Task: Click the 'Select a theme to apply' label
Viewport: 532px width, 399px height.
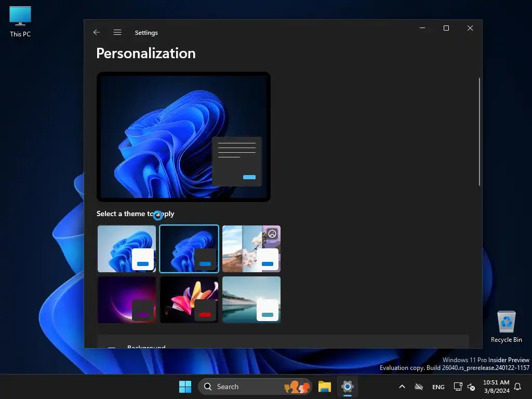Action: [x=136, y=214]
